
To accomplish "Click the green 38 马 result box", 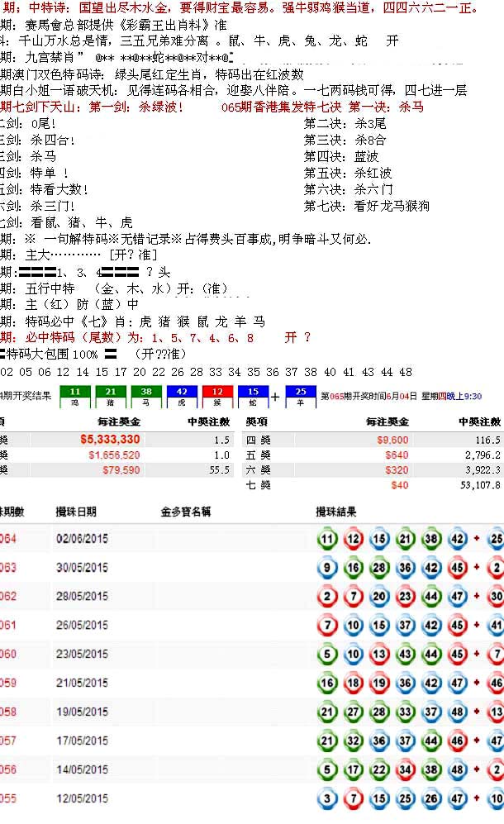I will pyautogui.click(x=146, y=397).
